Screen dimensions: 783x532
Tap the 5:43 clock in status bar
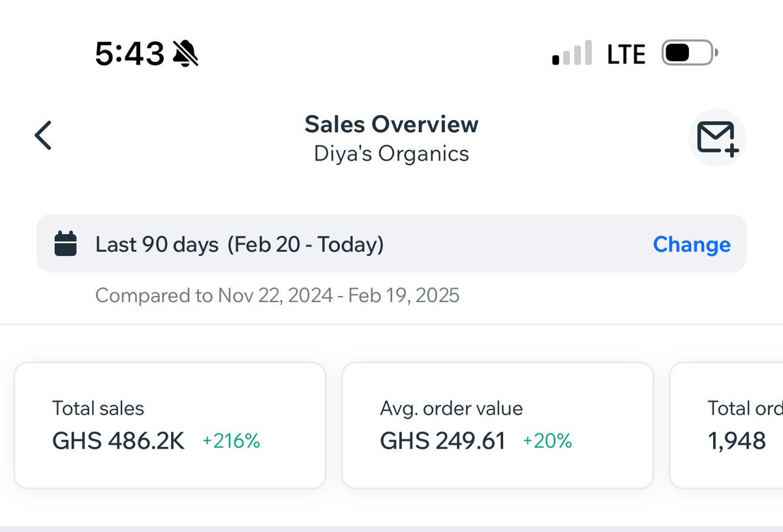point(129,53)
